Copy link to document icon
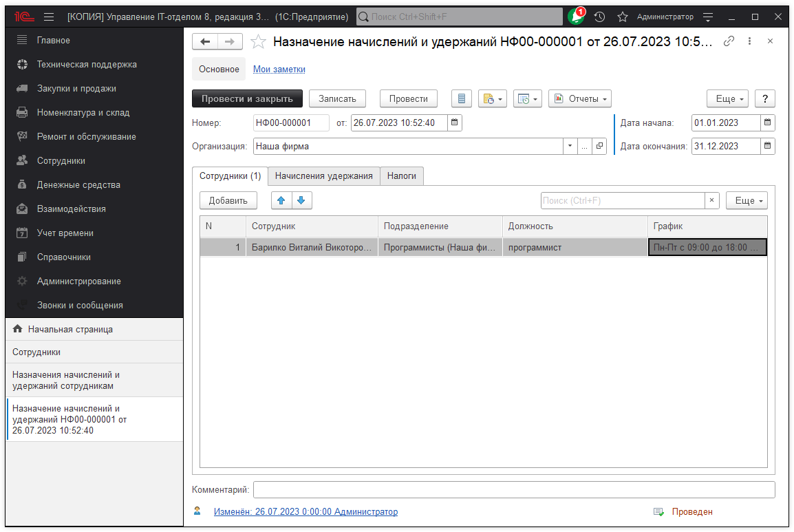Image resolution: width=794 pixels, height=532 pixels. (729, 41)
